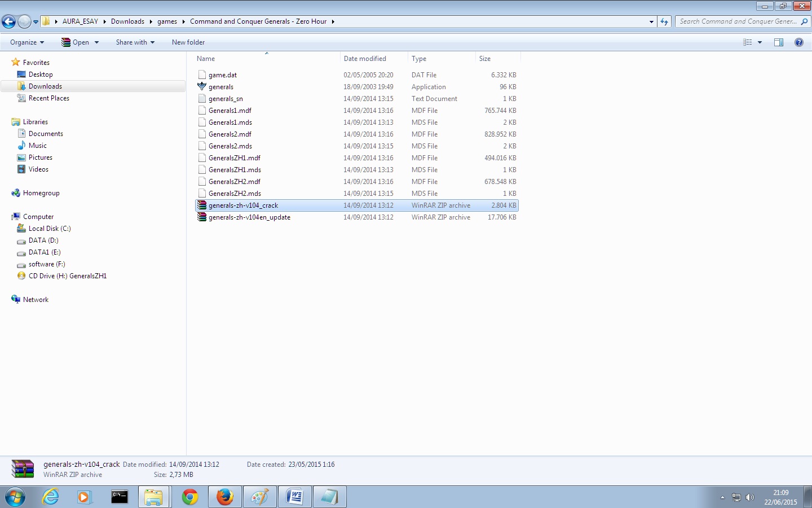Viewport: 812px width, 508px height.
Task: Click the Open button with WinRAR icon
Action: (x=75, y=42)
